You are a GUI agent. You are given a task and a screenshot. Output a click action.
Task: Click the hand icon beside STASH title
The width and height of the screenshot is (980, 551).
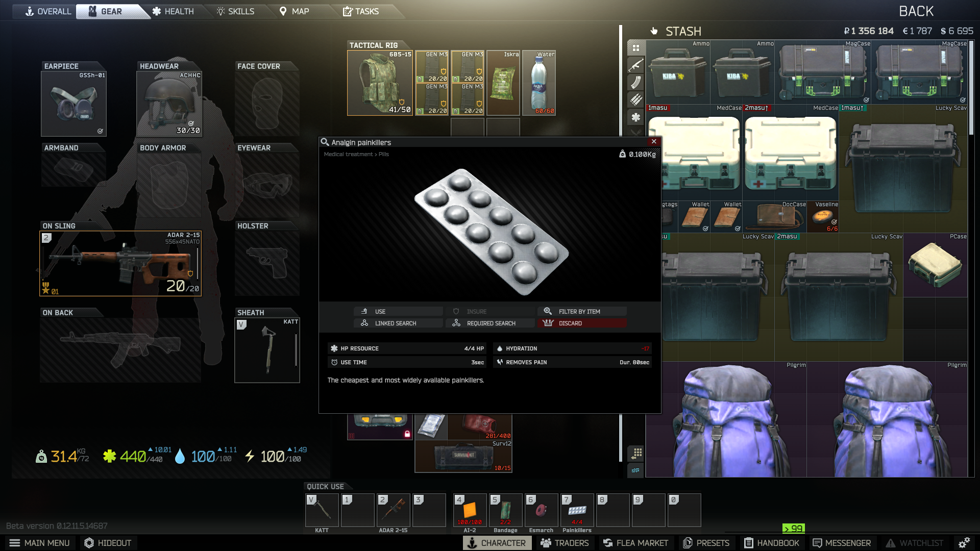click(x=654, y=31)
